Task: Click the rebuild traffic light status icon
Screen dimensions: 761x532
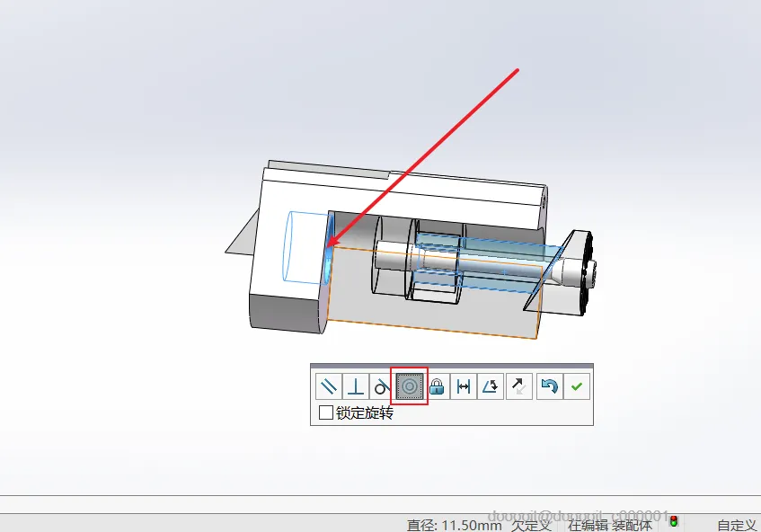Action: [674, 521]
